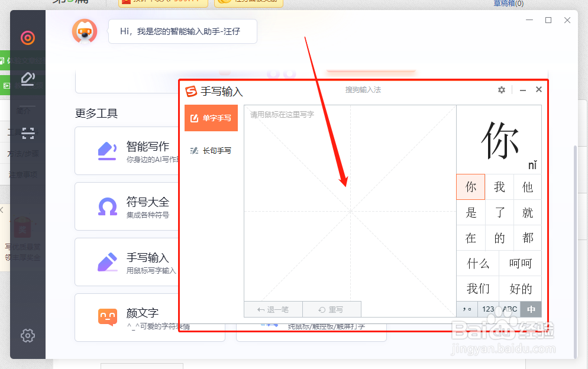Open 智能写作 AI writing tool
This screenshot has width=588, height=369.
coord(127,151)
